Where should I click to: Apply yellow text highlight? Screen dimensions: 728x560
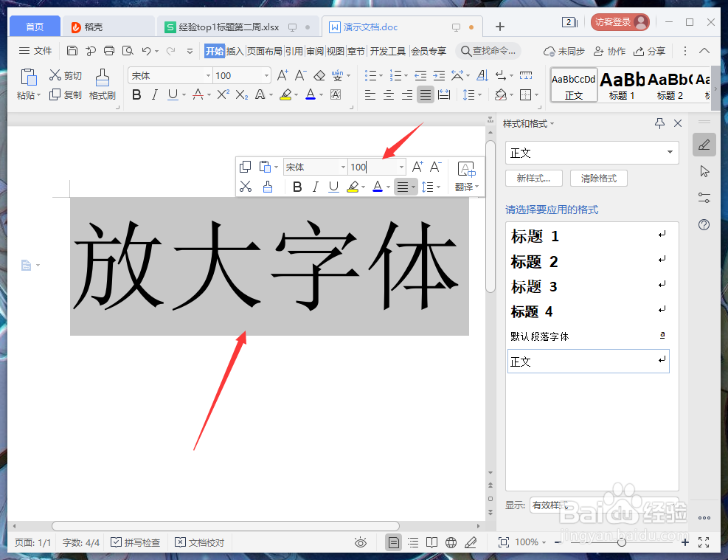click(286, 94)
